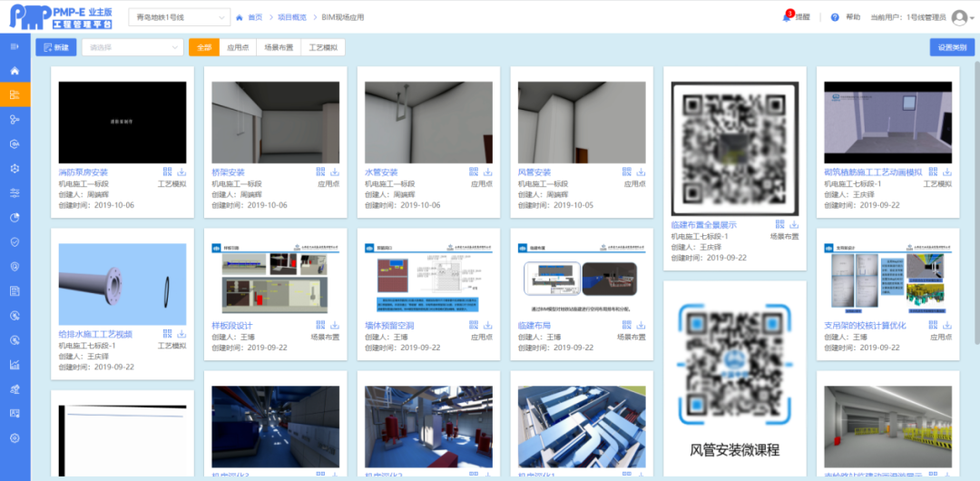Open the 支吊架的校核计算优化 title link

tap(865, 326)
